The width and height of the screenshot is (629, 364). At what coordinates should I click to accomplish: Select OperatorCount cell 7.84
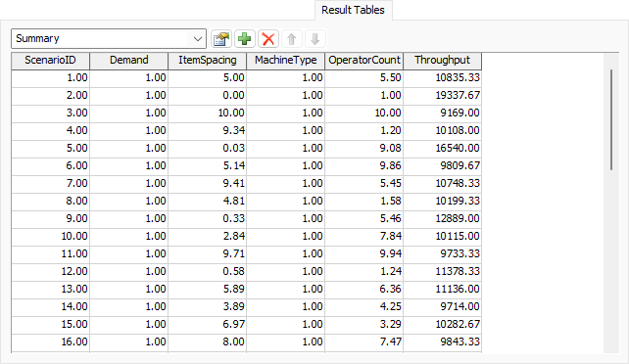(364, 236)
